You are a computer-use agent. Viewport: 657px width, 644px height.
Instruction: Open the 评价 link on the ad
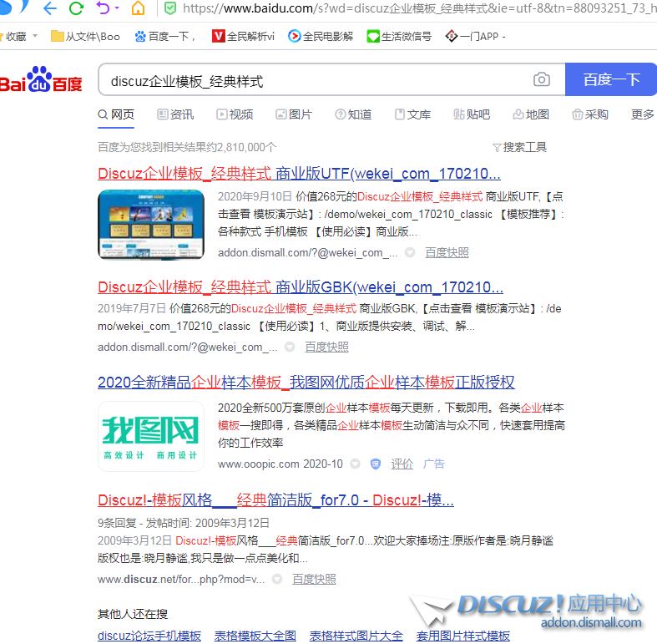click(x=402, y=464)
